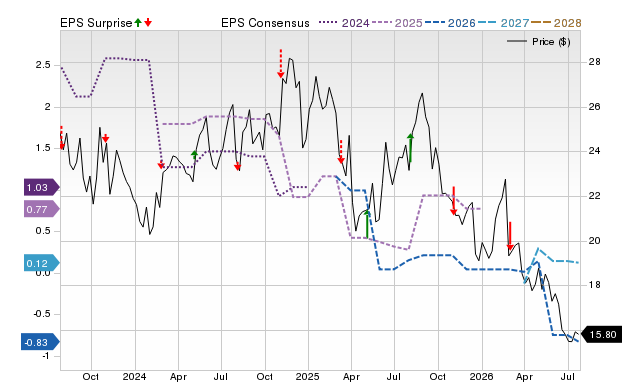The width and height of the screenshot is (640, 382).
Task: Click the 22 label on right price axis
Action: pyautogui.click(x=594, y=196)
